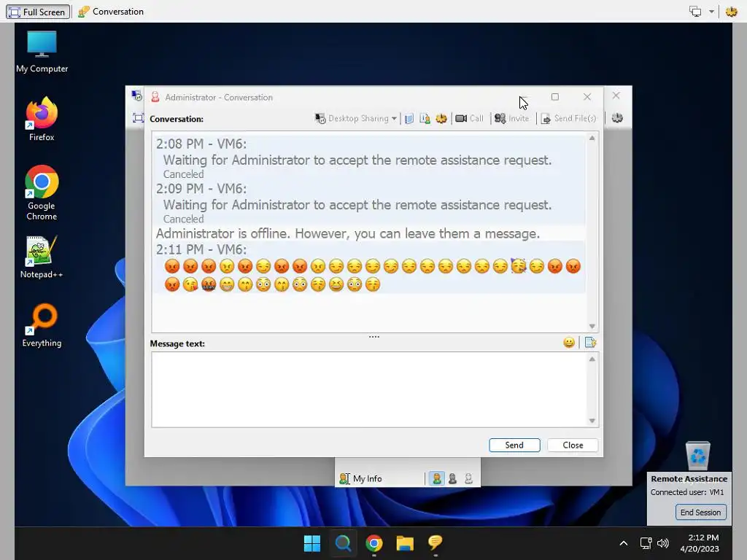Viewport: 747px width, 560px height.
Task: Launch Firefox from the desktop
Action: (x=42, y=119)
